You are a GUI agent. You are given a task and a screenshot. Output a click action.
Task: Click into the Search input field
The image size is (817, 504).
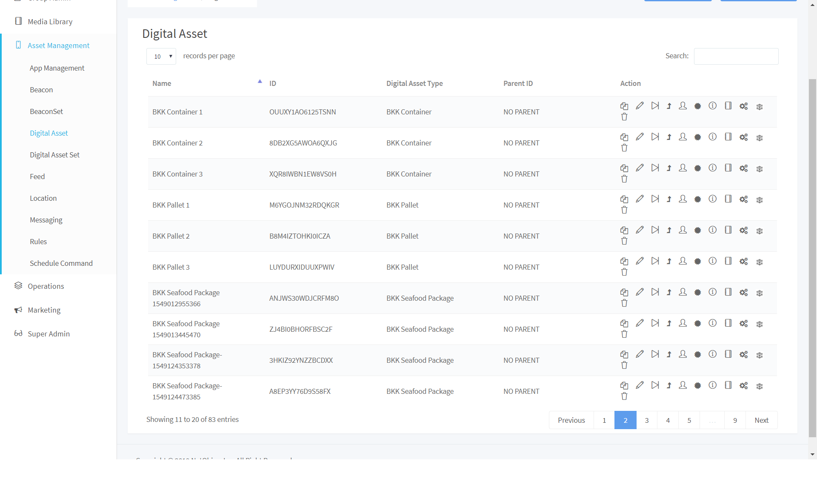tap(736, 56)
